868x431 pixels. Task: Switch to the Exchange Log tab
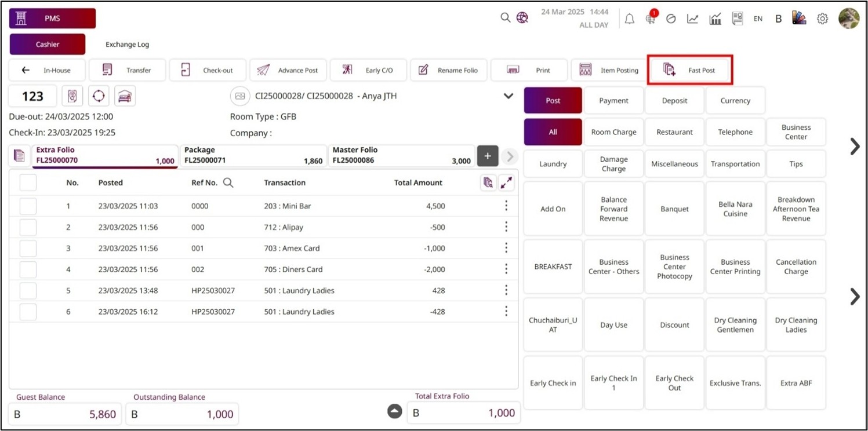(127, 45)
